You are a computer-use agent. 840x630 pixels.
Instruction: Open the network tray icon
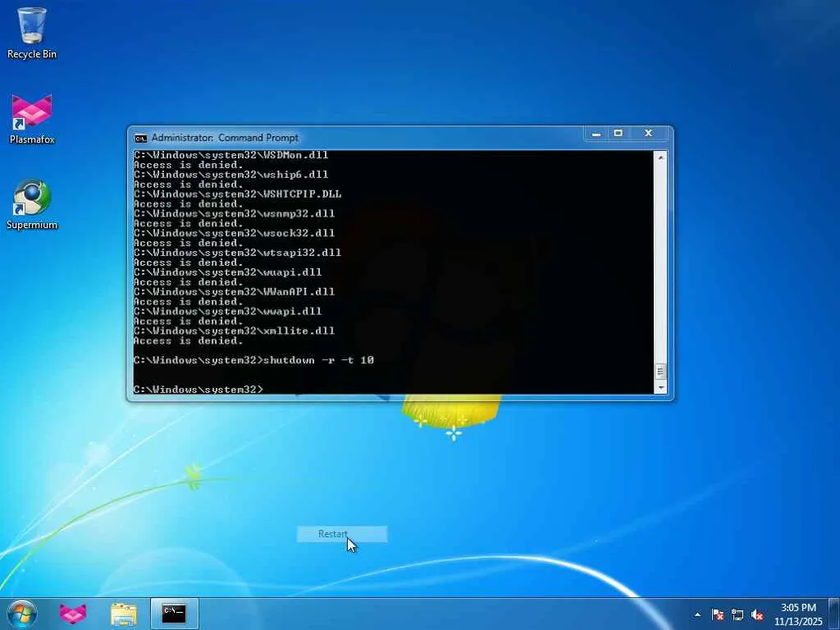[x=737, y=614]
